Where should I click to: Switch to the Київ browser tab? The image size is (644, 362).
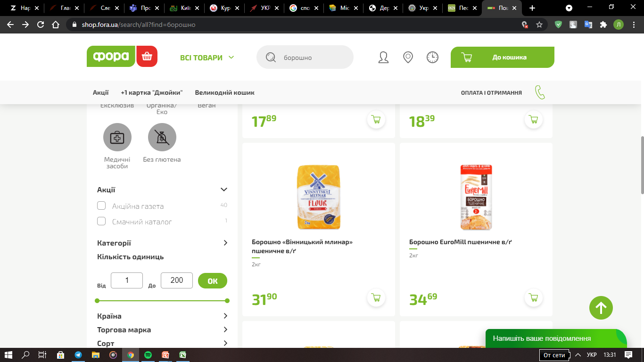coord(185,8)
